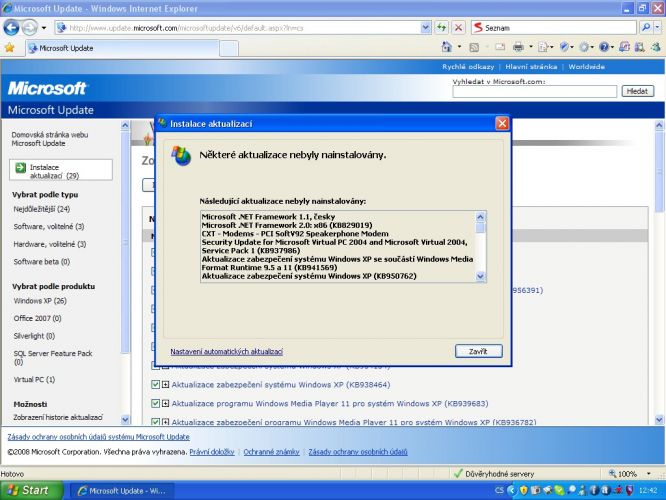Open the Page menu icon
The height and width of the screenshot is (500, 666).
click(x=545, y=47)
